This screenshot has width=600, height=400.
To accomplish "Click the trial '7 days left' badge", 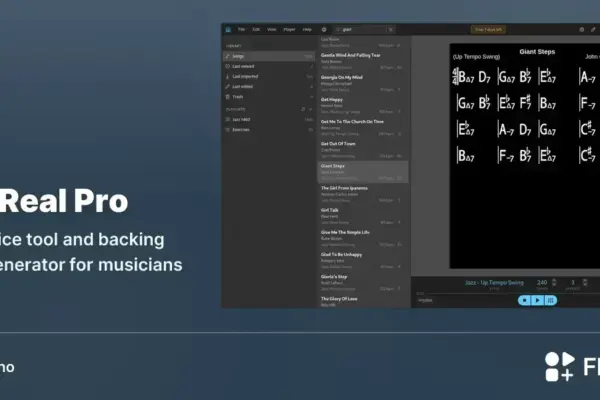I will [x=488, y=29].
